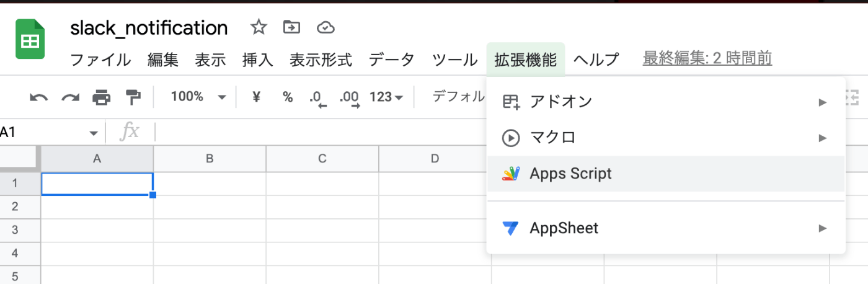Click the redo arrow icon
The height and width of the screenshot is (284, 868).
(70, 97)
